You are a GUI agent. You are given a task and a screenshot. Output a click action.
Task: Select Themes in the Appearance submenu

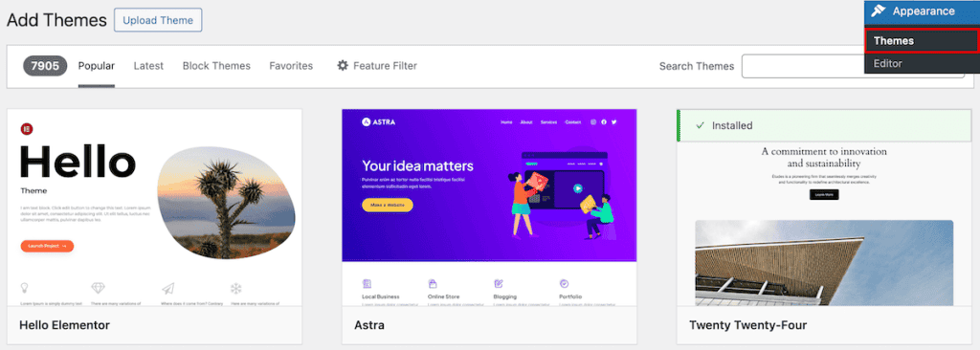pyautogui.click(x=922, y=40)
